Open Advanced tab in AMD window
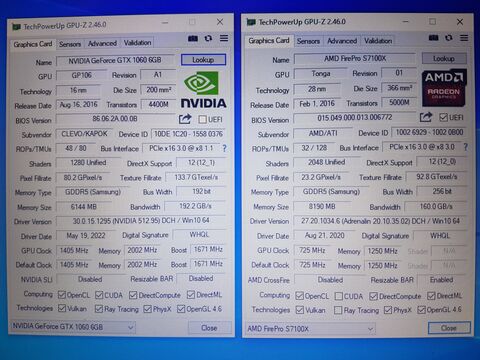The image size is (480, 360). [342, 41]
